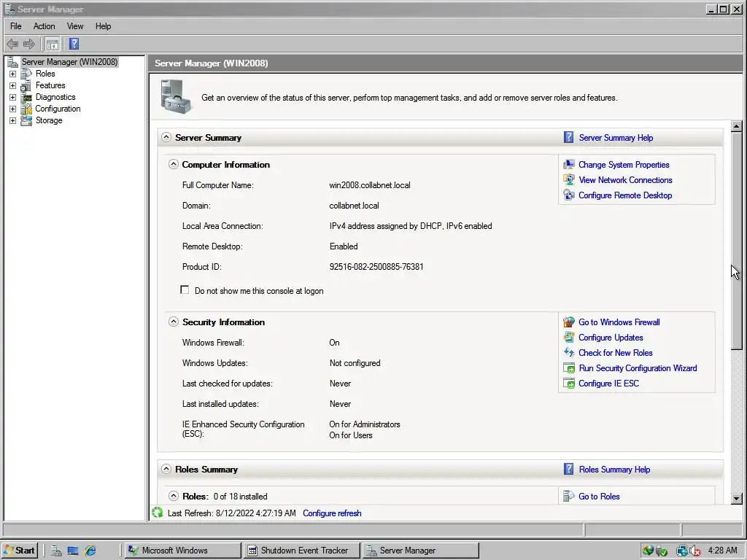The image size is (747, 560).
Task: Open the Action menu
Action: click(x=44, y=26)
